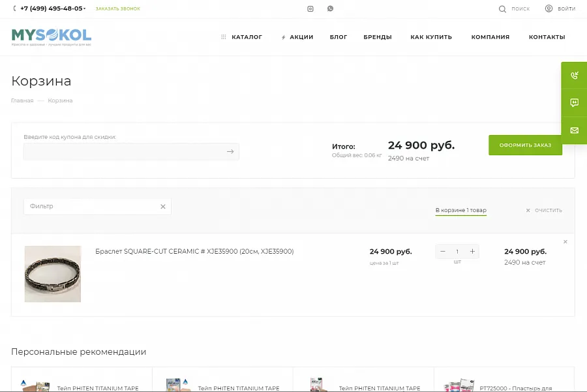Click 'Общий вес: 0.06 кг' text
587x392 pixels.
coord(357,155)
